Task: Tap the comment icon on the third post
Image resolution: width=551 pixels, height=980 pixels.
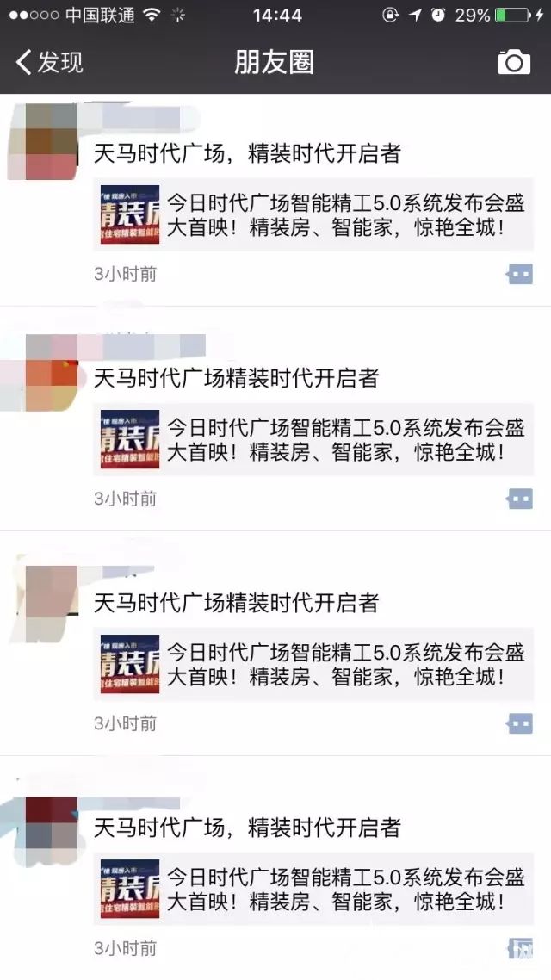Action: (x=520, y=723)
